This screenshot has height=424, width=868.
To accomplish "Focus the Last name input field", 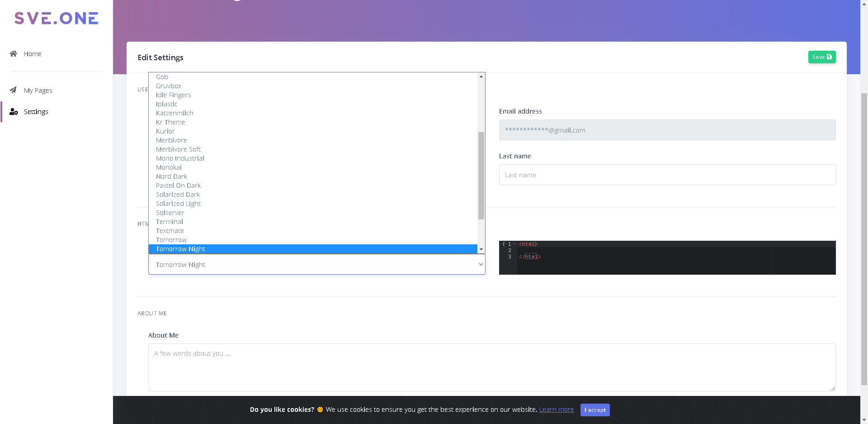I will tap(667, 175).
